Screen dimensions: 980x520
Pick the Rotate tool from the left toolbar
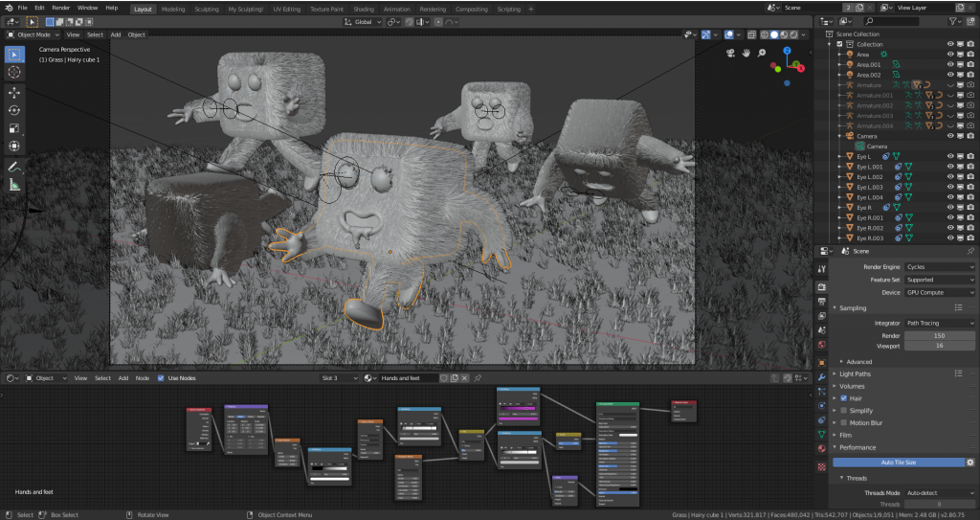click(14, 110)
